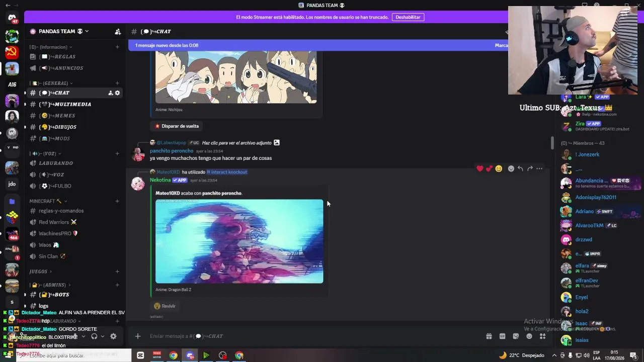Add channel to MINECRAFT category
Image resolution: width=644 pixels, height=362 pixels.
tap(117, 201)
